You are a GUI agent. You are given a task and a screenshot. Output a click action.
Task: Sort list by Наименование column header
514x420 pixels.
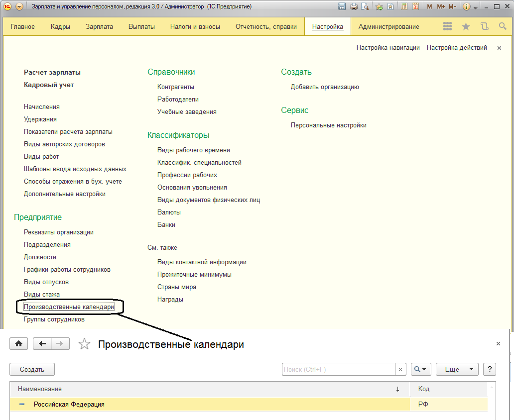[40, 389]
